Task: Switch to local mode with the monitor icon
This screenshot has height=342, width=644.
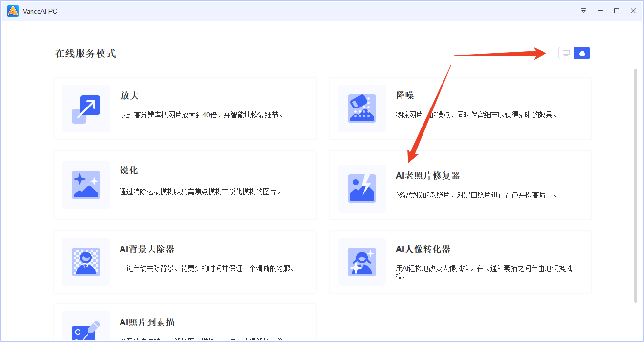Action: (x=566, y=53)
